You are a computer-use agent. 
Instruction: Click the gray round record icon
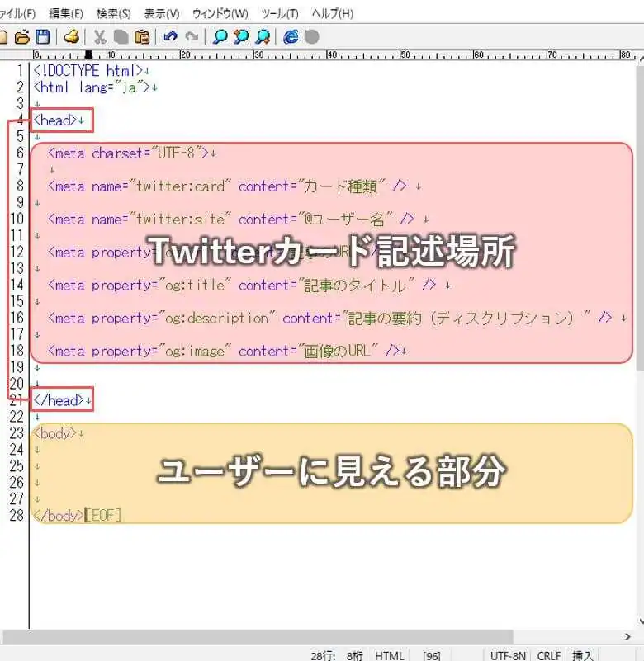[311, 37]
